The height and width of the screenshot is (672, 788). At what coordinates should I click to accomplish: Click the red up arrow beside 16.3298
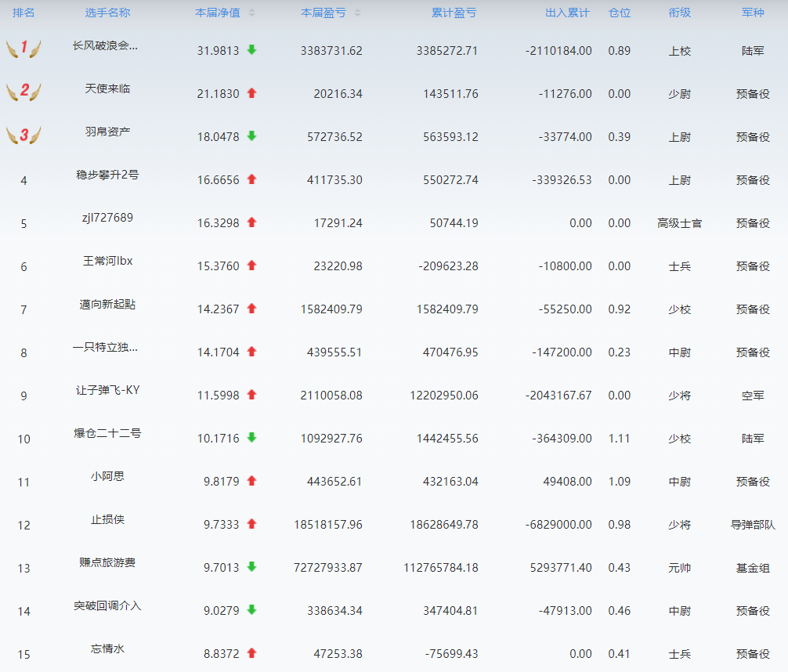[x=251, y=222]
